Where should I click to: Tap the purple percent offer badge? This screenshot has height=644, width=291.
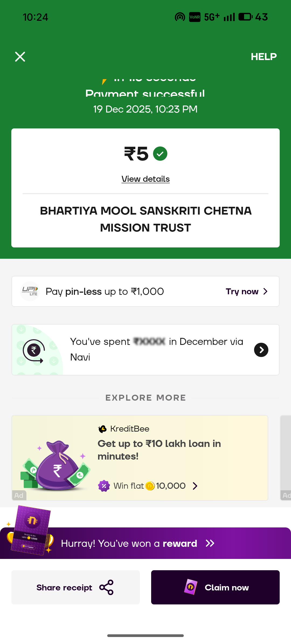tap(104, 486)
